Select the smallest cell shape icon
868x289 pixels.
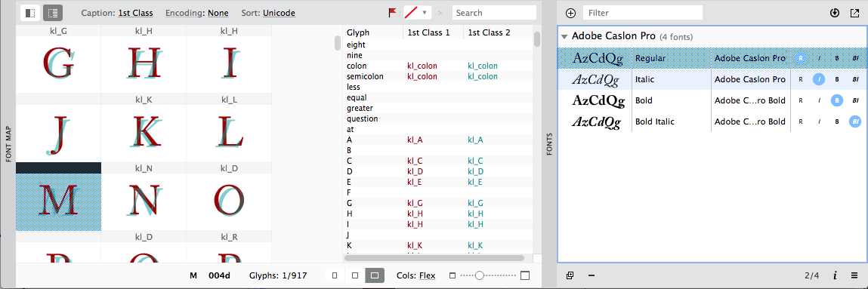click(335, 275)
